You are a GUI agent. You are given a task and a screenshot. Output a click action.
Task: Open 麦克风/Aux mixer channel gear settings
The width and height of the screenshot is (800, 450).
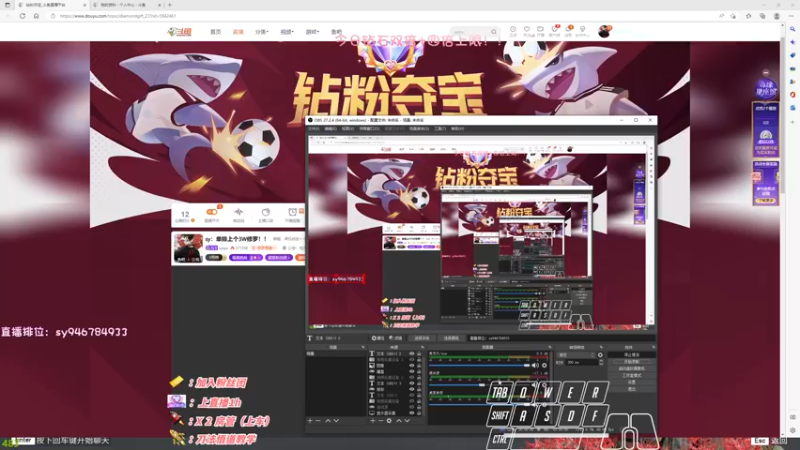pyautogui.click(x=544, y=365)
